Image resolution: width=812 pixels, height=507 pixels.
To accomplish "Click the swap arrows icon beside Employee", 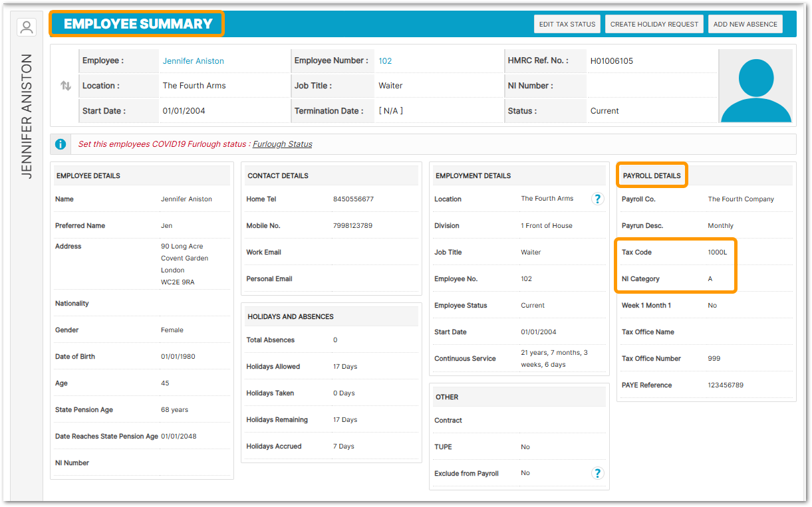I will point(65,86).
